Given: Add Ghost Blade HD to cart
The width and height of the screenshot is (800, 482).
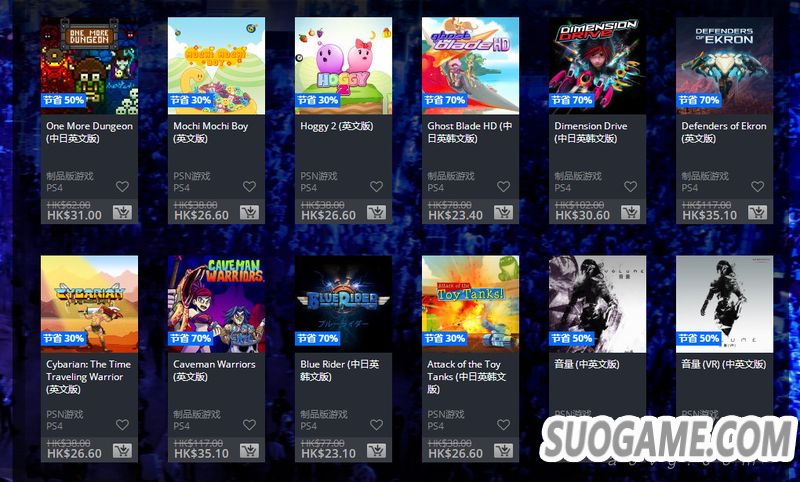Looking at the screenshot, I should click(504, 212).
